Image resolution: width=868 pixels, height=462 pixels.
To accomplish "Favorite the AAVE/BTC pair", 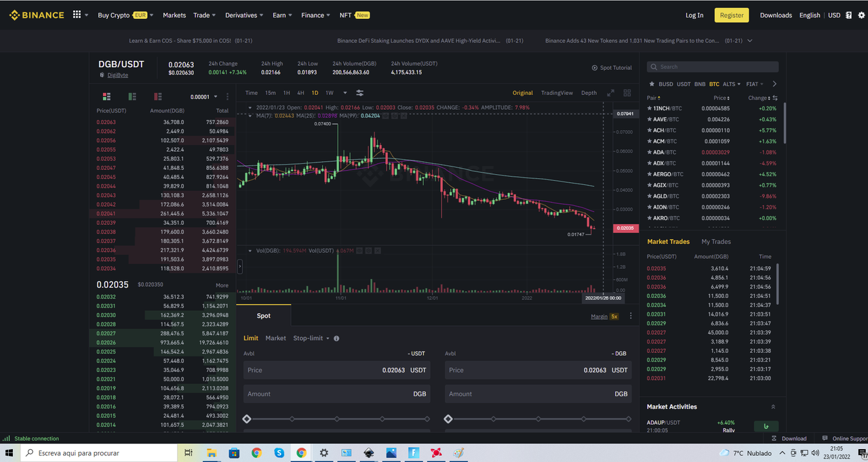I will point(650,119).
